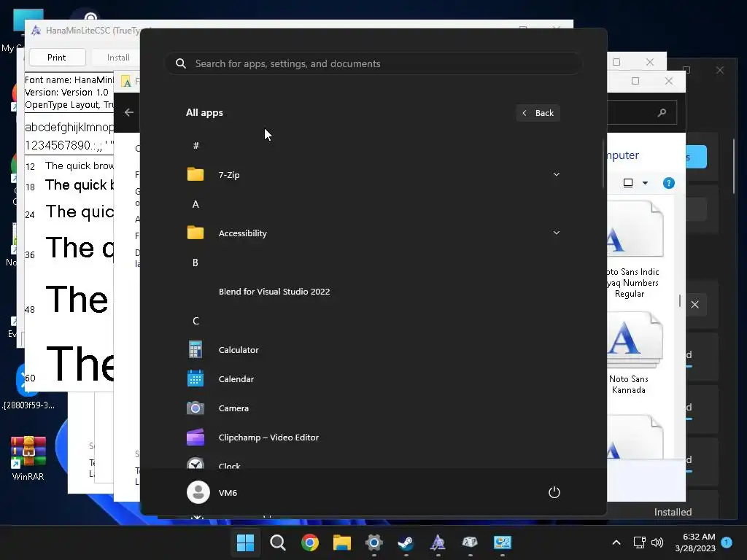Click the Back button in All apps

click(x=538, y=113)
